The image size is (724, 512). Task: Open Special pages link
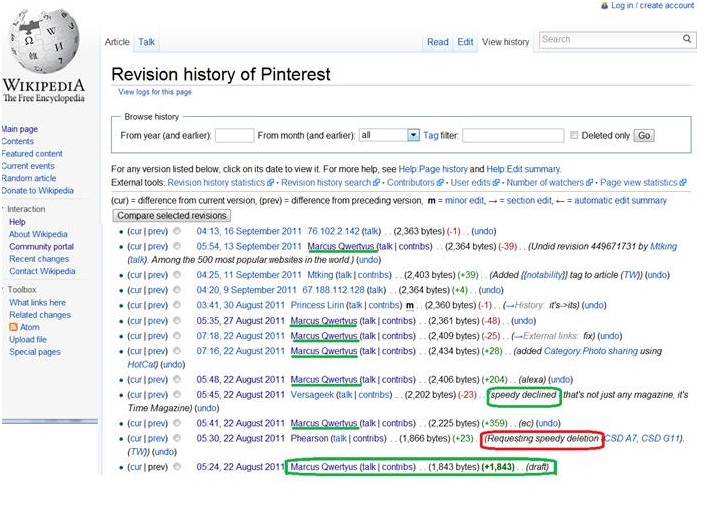point(35,352)
